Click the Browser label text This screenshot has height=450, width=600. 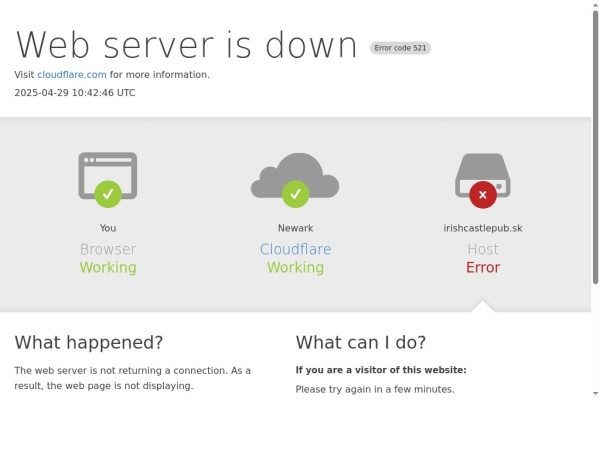pos(108,249)
